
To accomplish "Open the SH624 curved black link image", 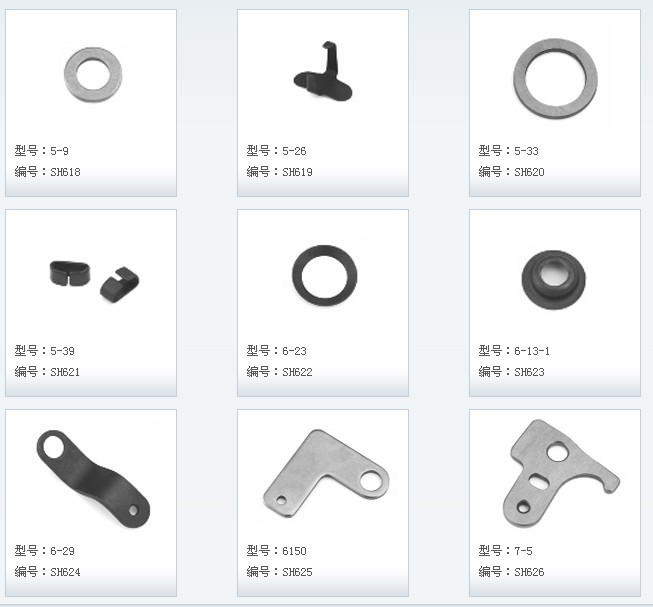I will [93, 479].
